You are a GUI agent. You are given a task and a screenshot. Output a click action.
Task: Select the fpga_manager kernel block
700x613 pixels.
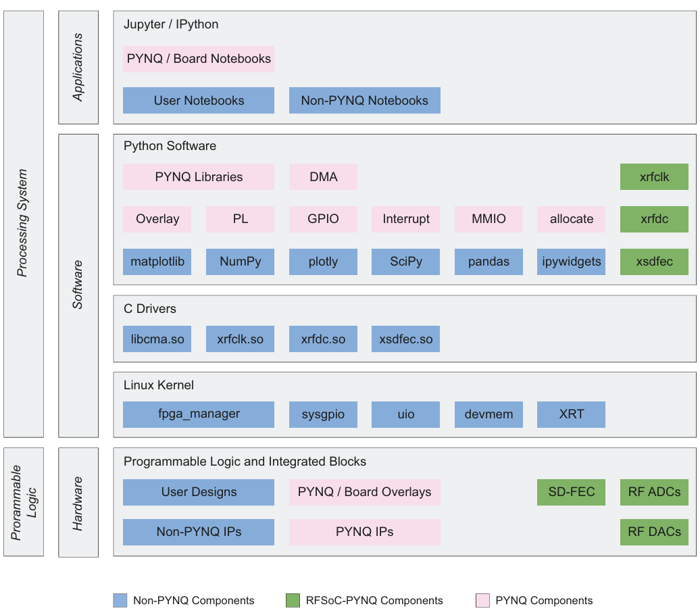tap(199, 415)
